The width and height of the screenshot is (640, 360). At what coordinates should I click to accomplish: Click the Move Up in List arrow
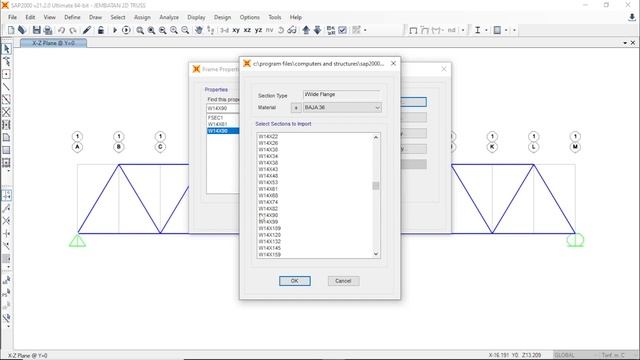point(306,30)
